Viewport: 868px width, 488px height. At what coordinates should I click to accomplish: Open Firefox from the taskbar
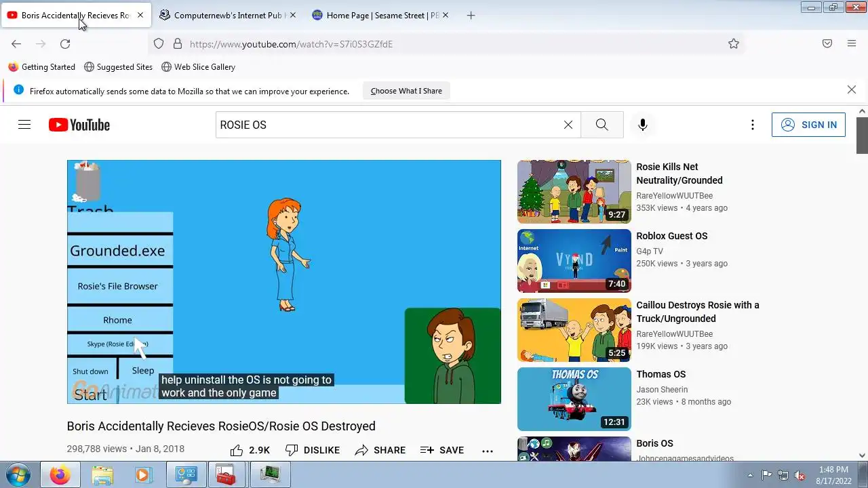(60, 474)
